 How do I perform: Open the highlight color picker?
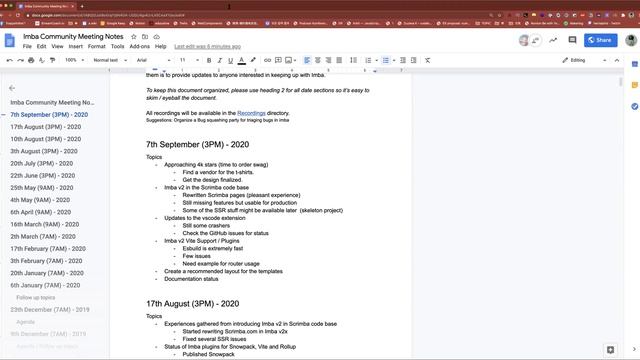click(253, 60)
